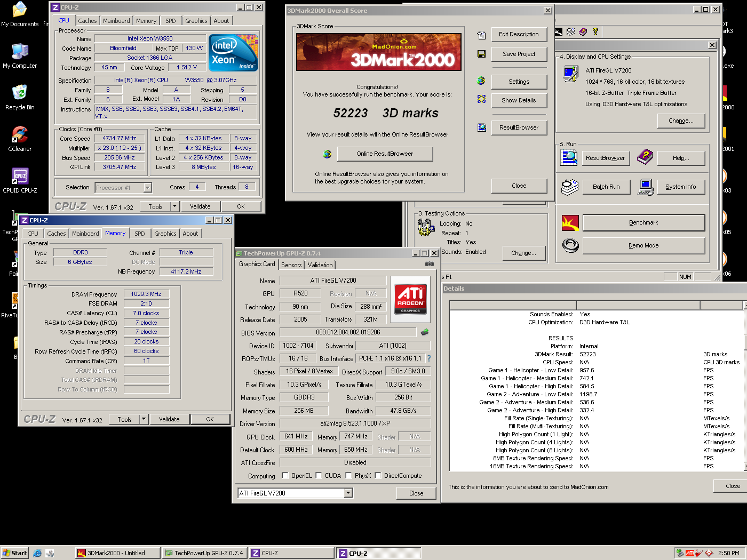Open SPD tab in top CPU-Z window
The image size is (747, 560).
pos(171,21)
